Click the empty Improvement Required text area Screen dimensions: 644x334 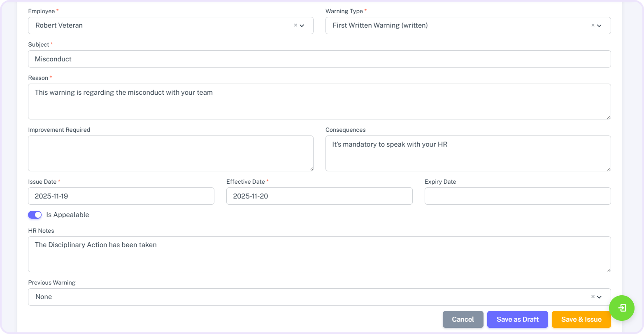point(171,153)
